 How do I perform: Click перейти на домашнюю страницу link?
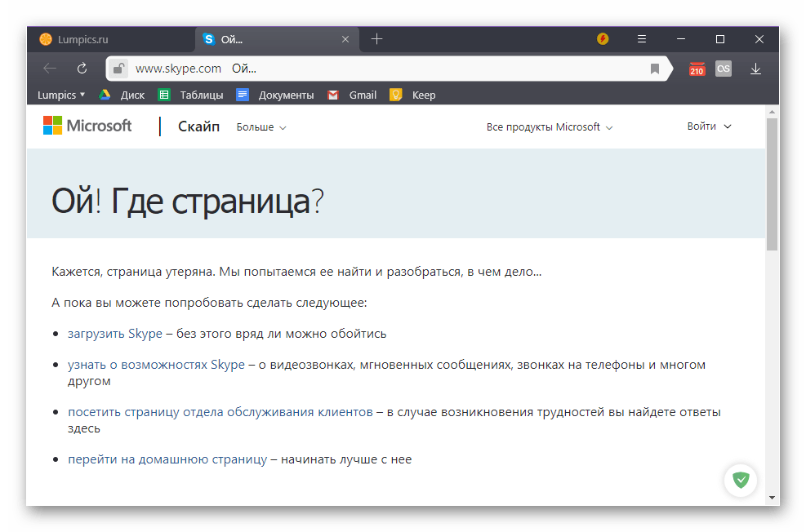[167, 459]
